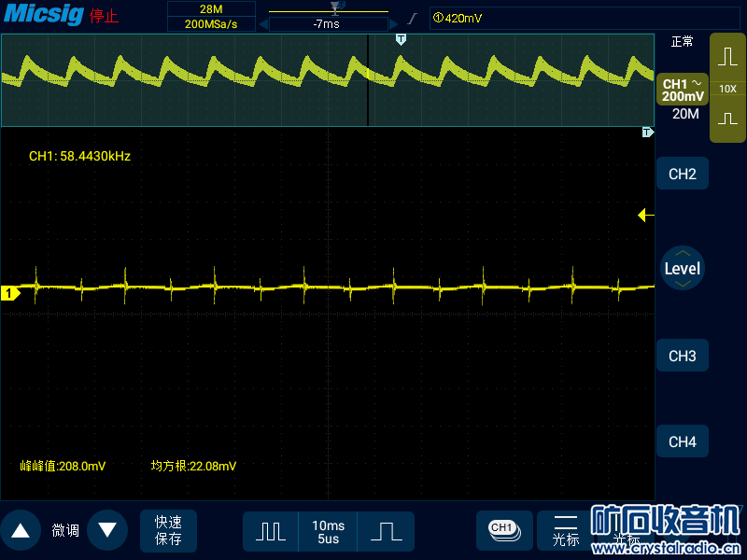The width and height of the screenshot is (747, 560).
Task: Tap the 停止 run/stop status indicator
Action: coord(104,16)
